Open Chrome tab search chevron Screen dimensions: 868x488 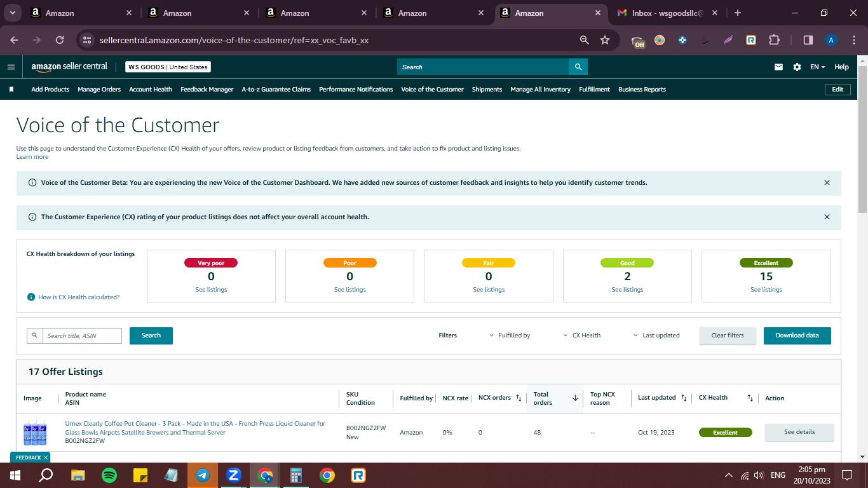pos(13,13)
